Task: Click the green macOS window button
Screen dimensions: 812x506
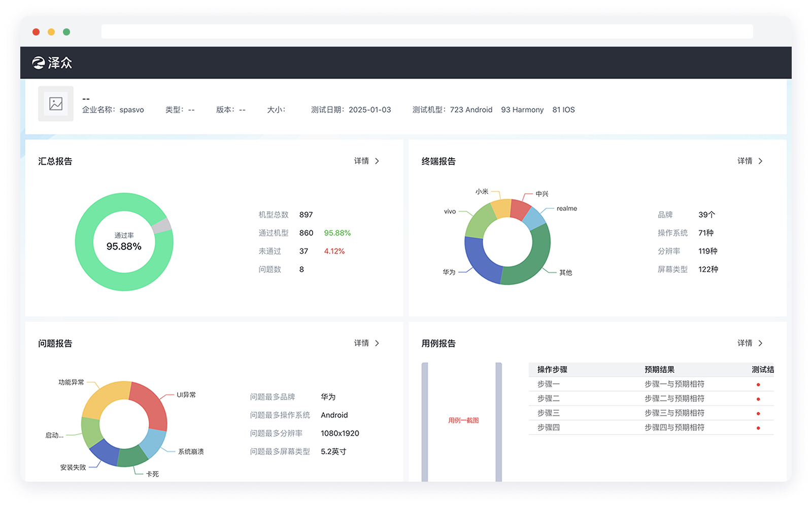Action: 66,32
